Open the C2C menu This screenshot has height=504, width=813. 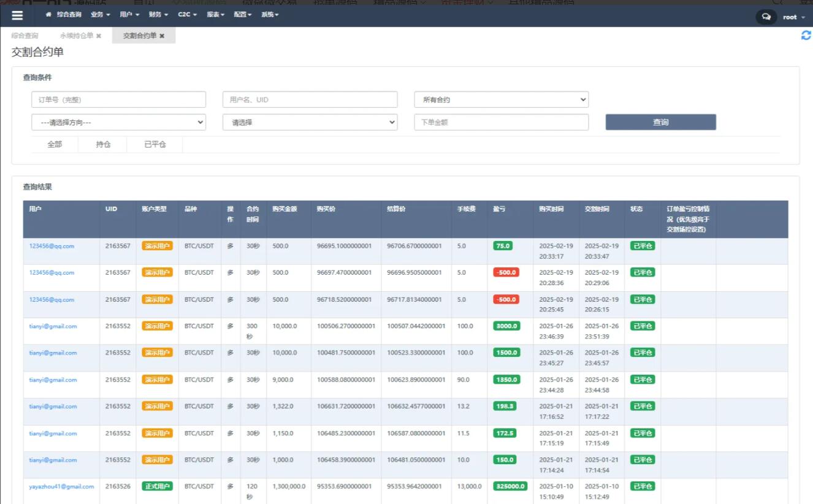[x=187, y=15]
